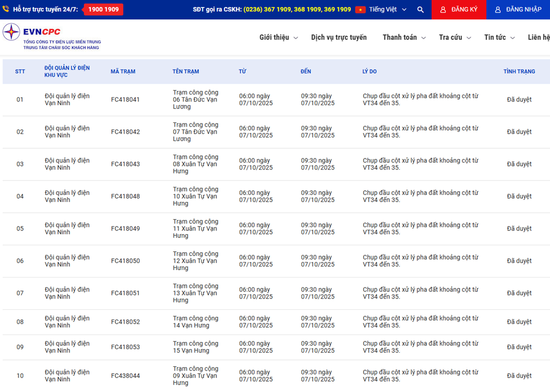Viewport: 550px width, 392px height.
Task: Call hotline 1900 1909 badge
Action: coord(103,10)
